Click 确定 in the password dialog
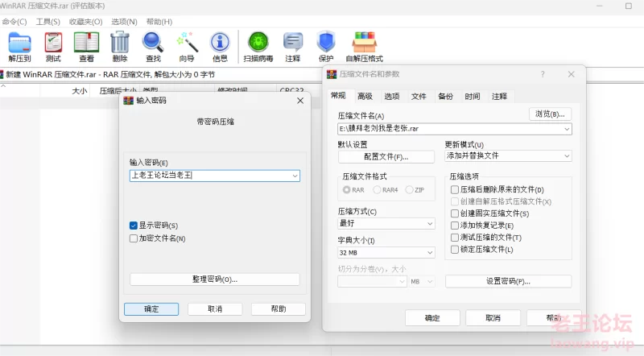This screenshot has height=356, width=644. click(151, 309)
